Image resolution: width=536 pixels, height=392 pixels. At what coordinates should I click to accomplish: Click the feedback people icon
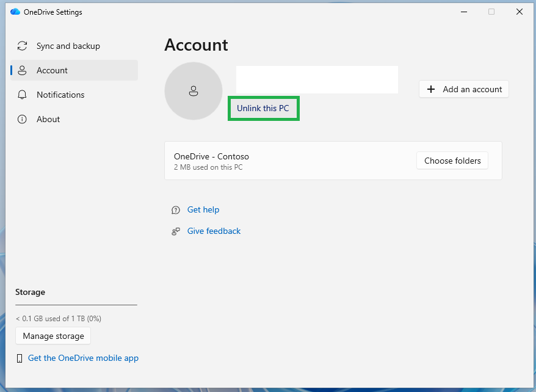point(176,231)
